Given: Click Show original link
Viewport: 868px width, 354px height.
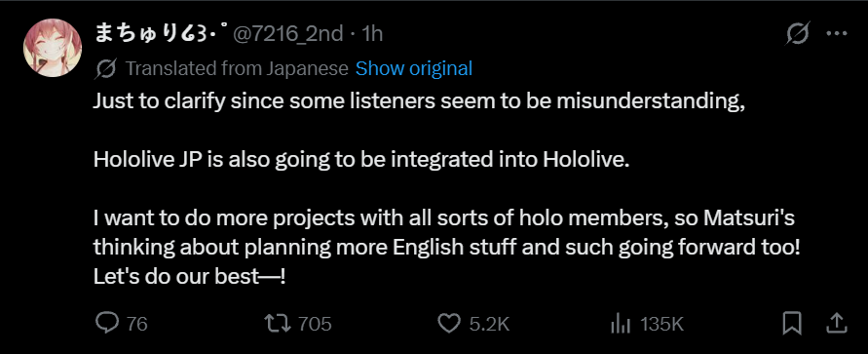Looking at the screenshot, I should 413,68.
